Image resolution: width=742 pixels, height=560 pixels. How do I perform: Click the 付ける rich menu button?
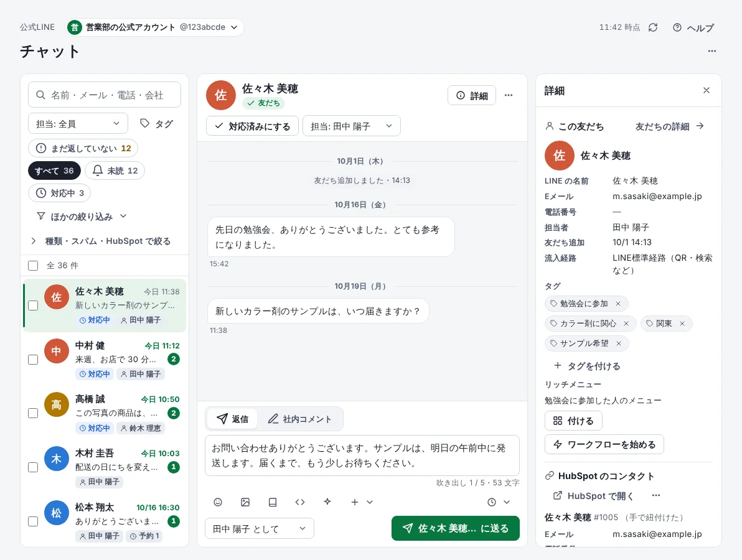[573, 421]
